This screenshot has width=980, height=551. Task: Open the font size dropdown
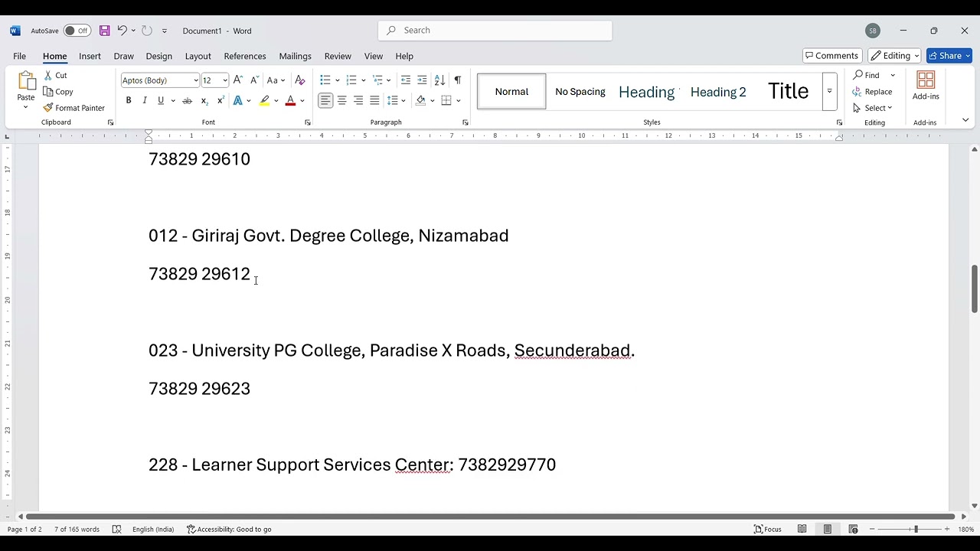tap(225, 80)
